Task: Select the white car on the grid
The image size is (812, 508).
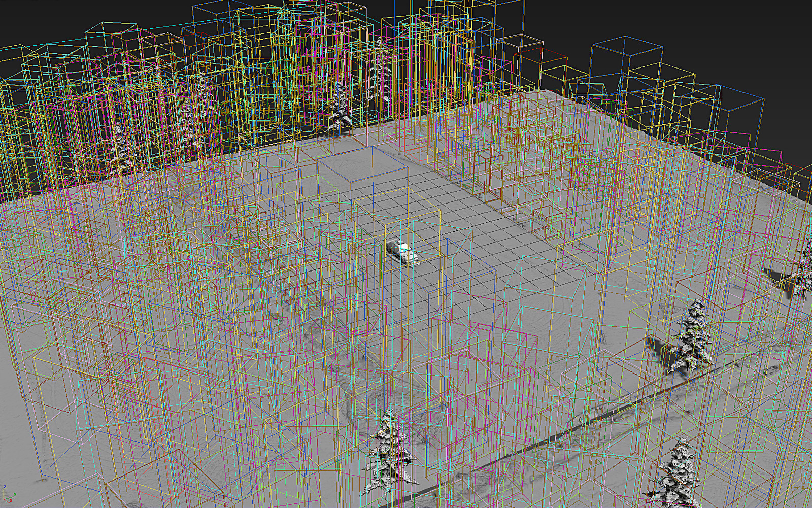Action: 402,253
